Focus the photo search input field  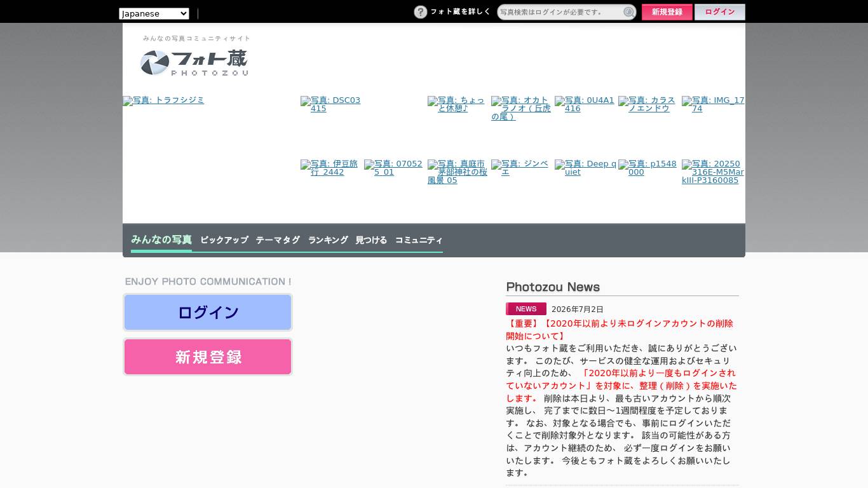click(560, 12)
